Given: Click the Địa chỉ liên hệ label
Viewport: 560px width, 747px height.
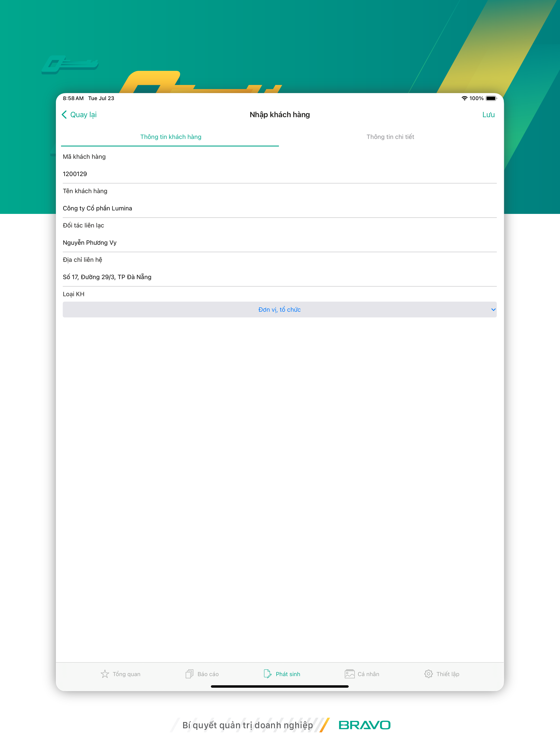Looking at the screenshot, I should coord(82,260).
